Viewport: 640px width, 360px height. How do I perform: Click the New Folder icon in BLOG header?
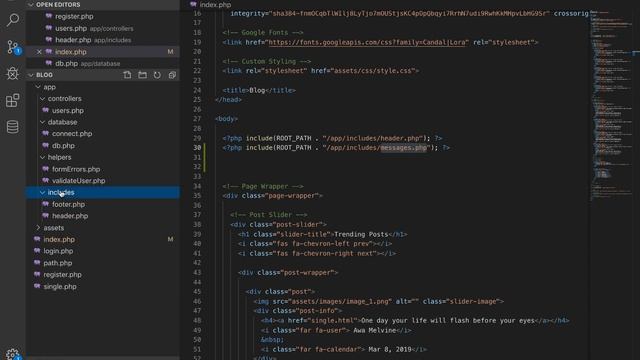click(x=142, y=75)
